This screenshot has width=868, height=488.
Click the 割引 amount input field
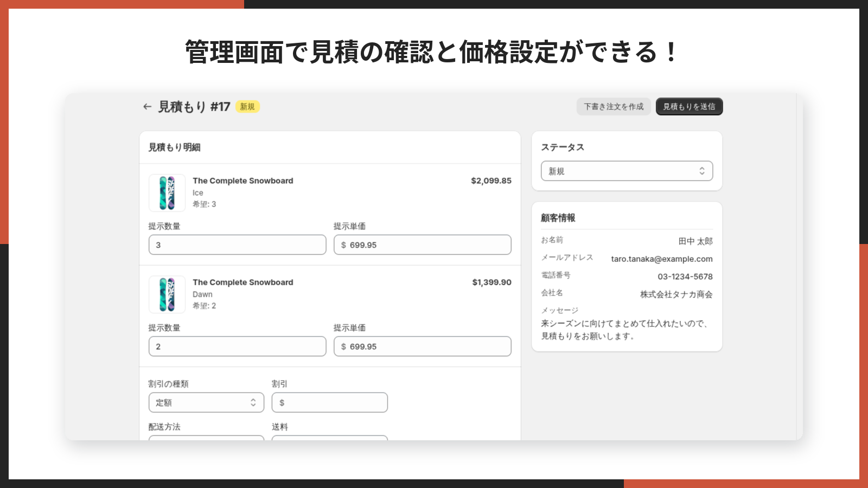329,402
